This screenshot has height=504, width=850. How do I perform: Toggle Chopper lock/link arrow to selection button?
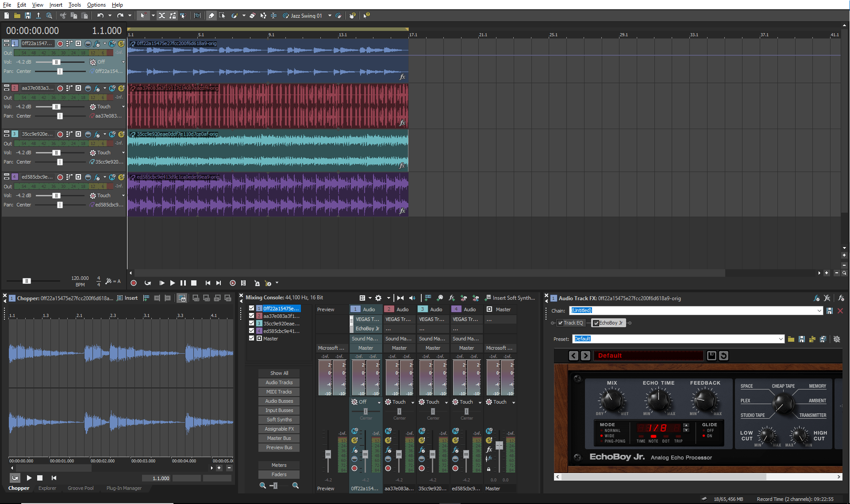pyautogui.click(x=182, y=298)
